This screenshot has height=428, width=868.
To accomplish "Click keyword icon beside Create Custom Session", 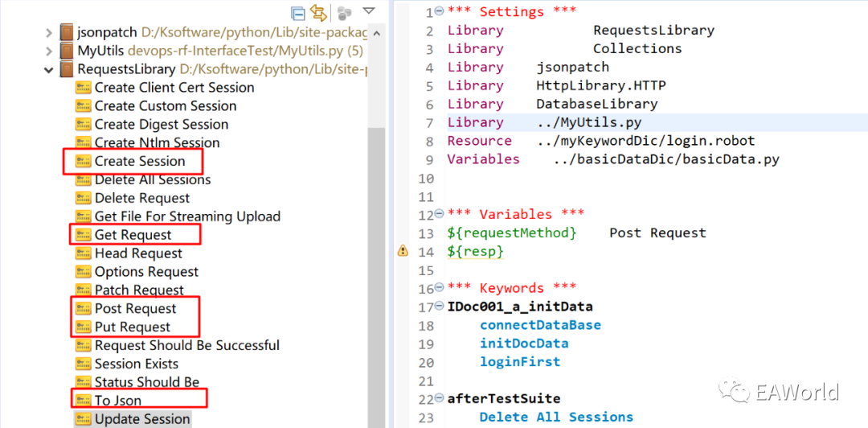I will coord(83,106).
